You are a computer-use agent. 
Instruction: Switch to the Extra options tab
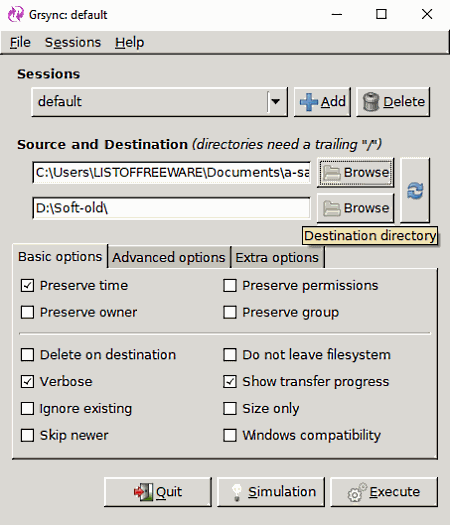click(x=277, y=257)
